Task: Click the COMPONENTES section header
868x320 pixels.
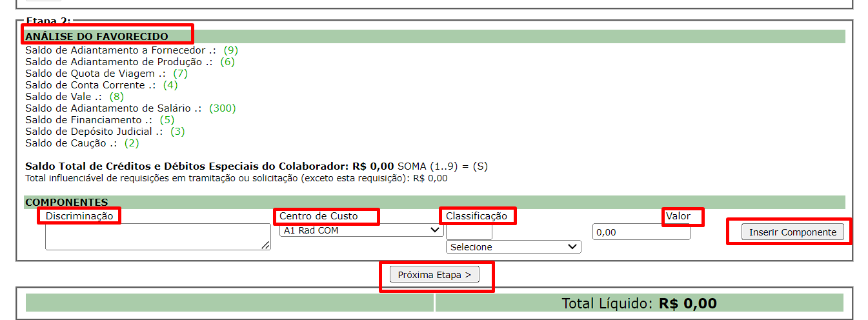Action: point(66,203)
